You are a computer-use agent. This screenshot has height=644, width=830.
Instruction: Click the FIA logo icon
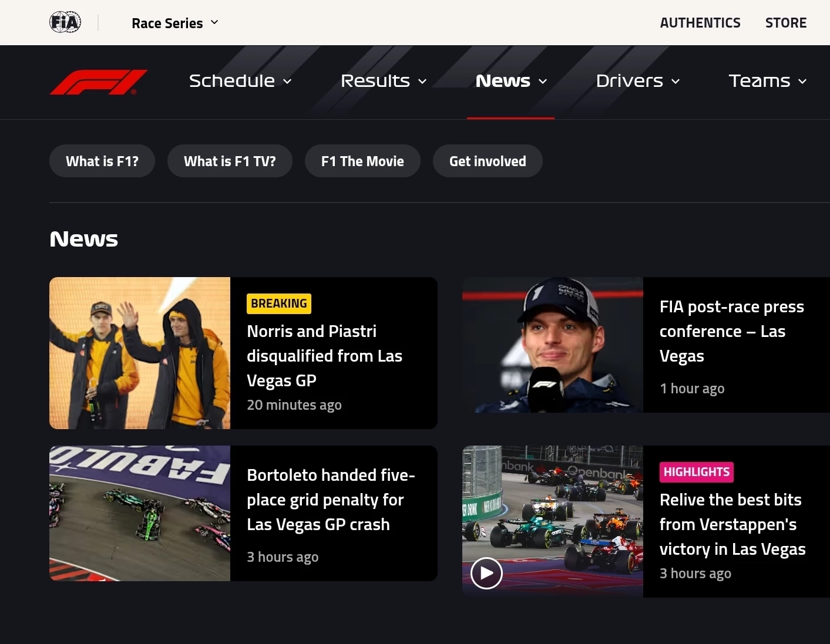tap(65, 22)
